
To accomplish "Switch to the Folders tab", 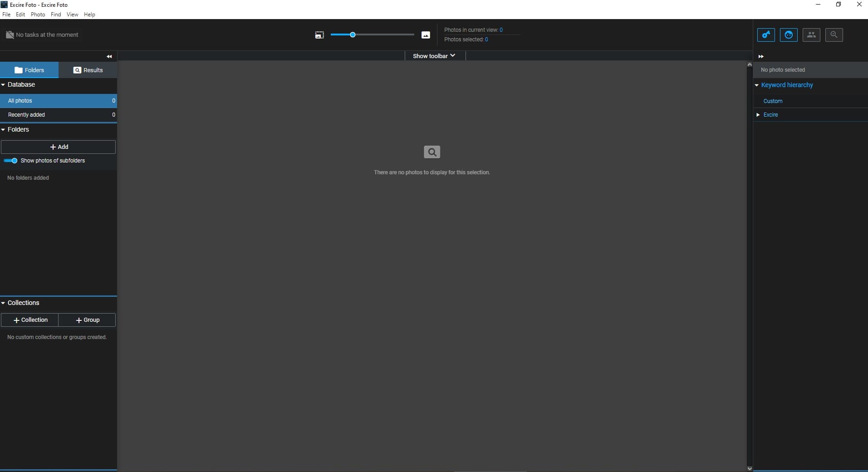I will click(x=29, y=70).
